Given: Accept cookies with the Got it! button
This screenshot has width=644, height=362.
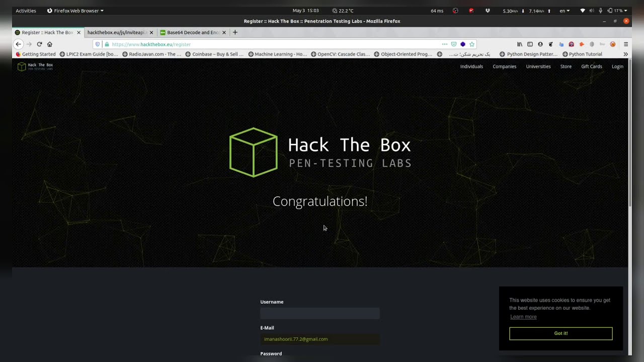Looking at the screenshot, I should (561, 333).
